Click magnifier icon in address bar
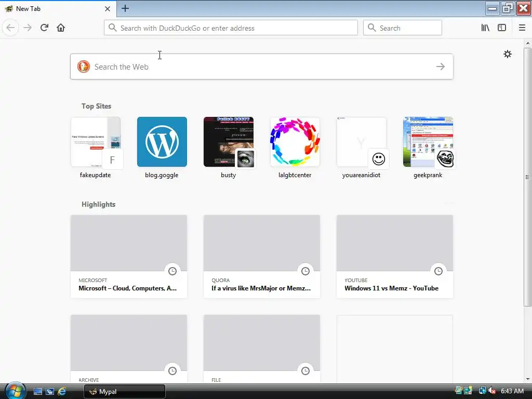The width and height of the screenshot is (532, 399). pyautogui.click(x=113, y=28)
